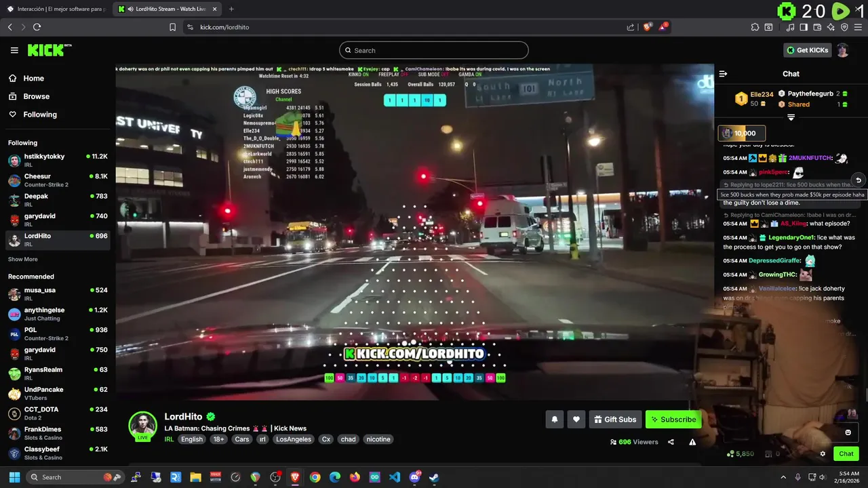
Task: Open RyansRealm recommended channel
Action: (58, 373)
